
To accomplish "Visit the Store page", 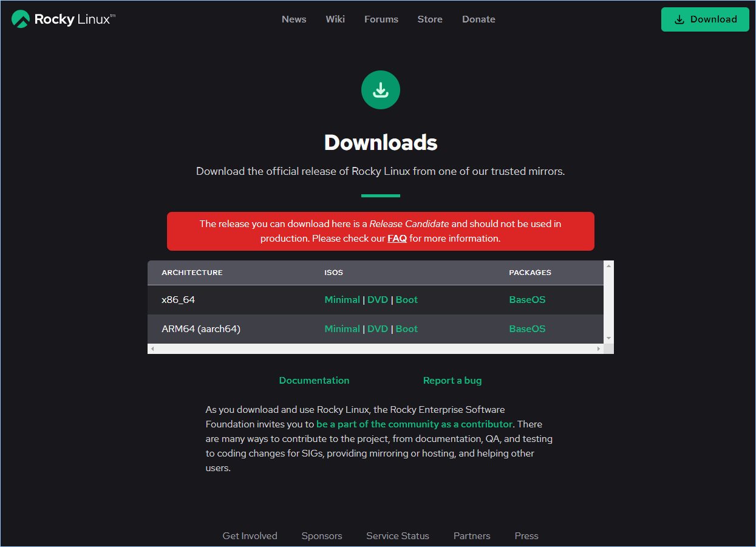I will click(430, 19).
